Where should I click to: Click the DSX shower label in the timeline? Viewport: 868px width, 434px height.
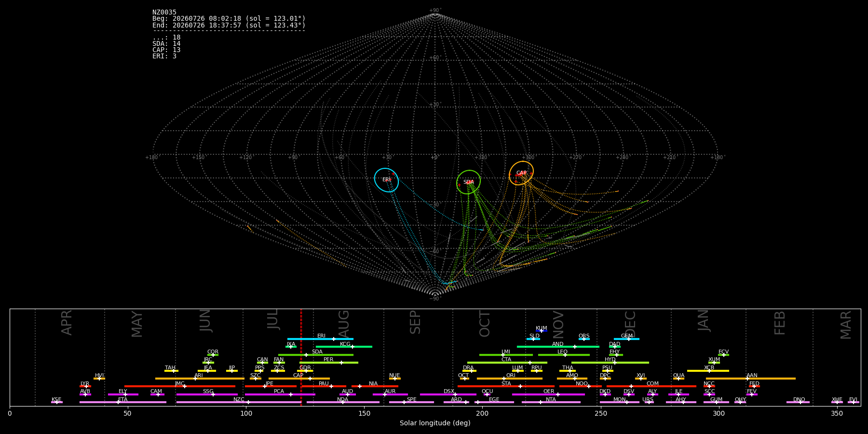pyautogui.click(x=449, y=392)
